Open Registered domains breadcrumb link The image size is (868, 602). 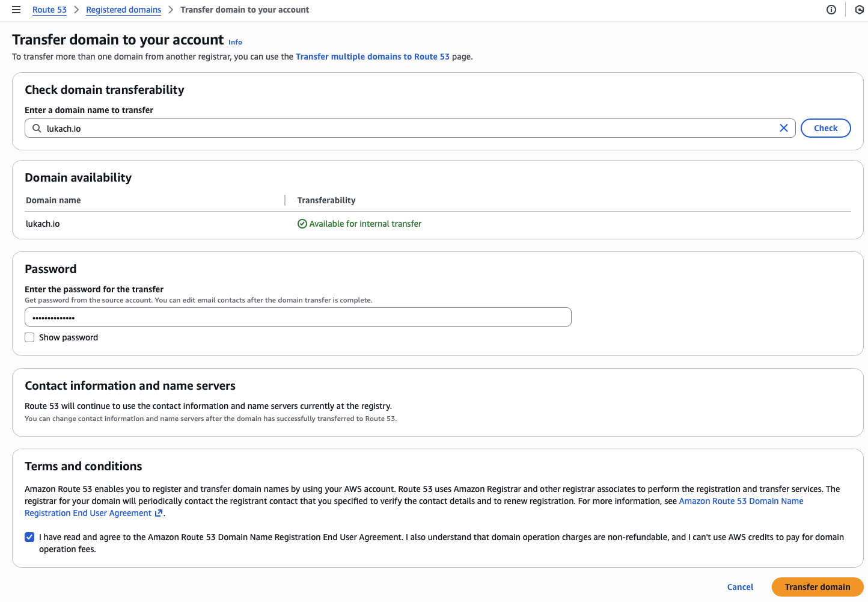[x=123, y=10]
